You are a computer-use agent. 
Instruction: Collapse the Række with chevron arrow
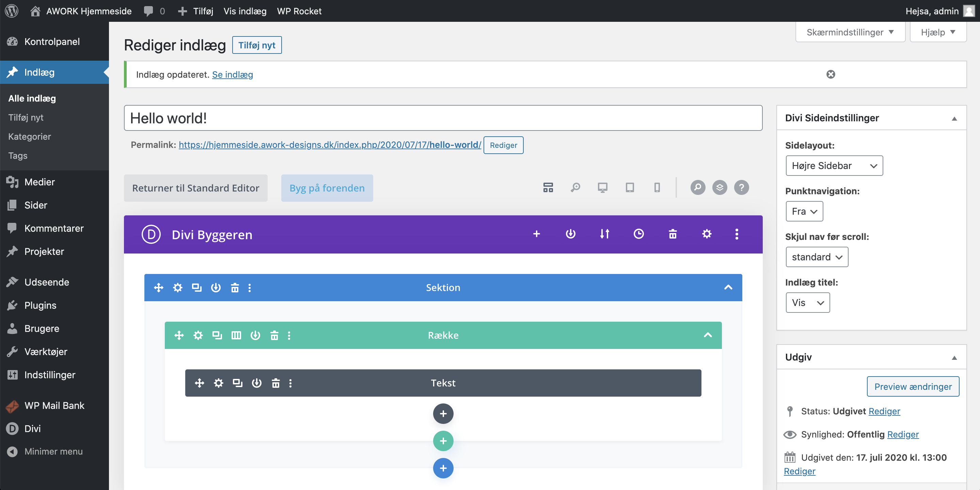(708, 335)
